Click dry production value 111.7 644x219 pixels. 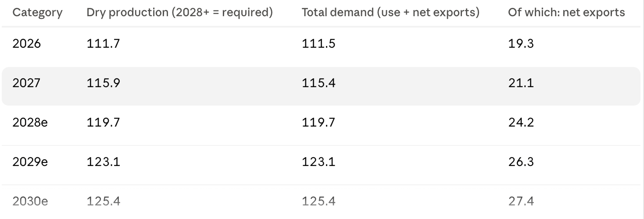(103, 43)
